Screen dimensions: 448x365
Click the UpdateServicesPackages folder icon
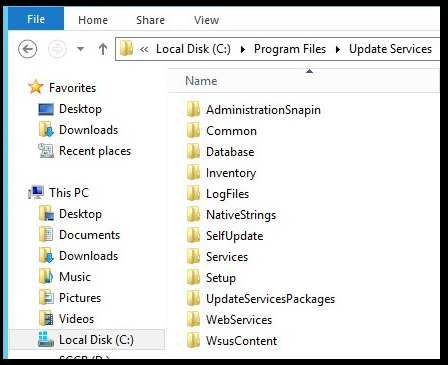tap(193, 298)
